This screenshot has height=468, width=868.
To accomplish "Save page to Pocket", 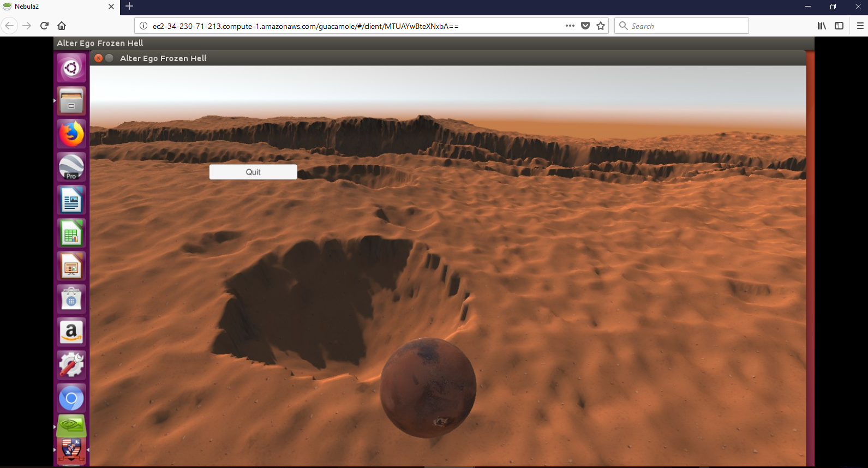I will click(x=585, y=26).
